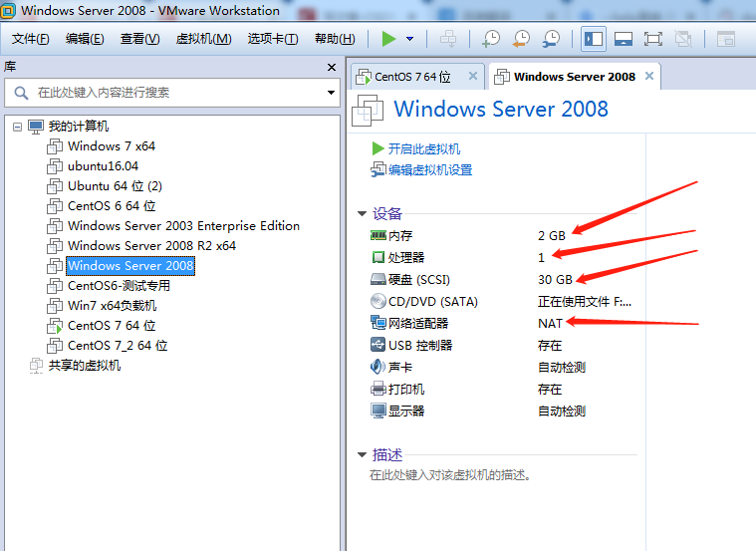This screenshot has height=551, width=756.
Task: Open the 帮助(H) menu
Action: pyautogui.click(x=335, y=39)
